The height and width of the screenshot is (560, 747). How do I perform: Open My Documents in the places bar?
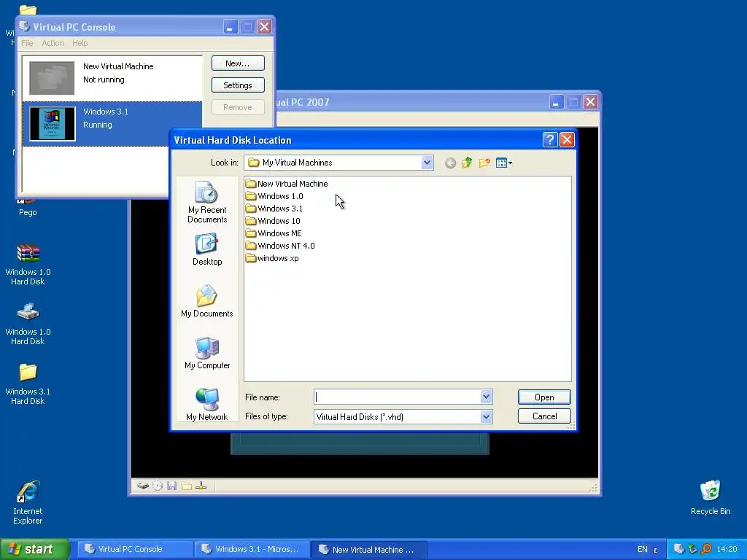207,301
